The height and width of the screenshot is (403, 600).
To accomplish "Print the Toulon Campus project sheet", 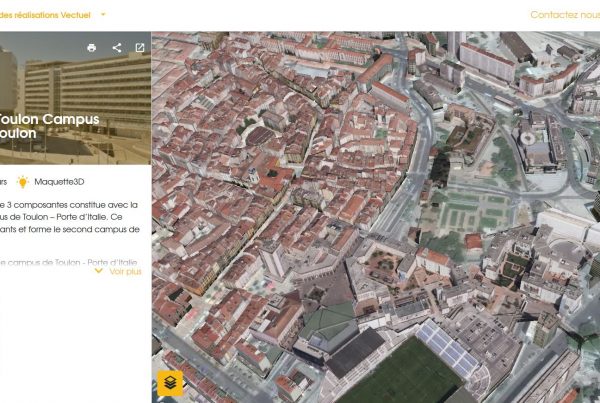I will 92,47.
